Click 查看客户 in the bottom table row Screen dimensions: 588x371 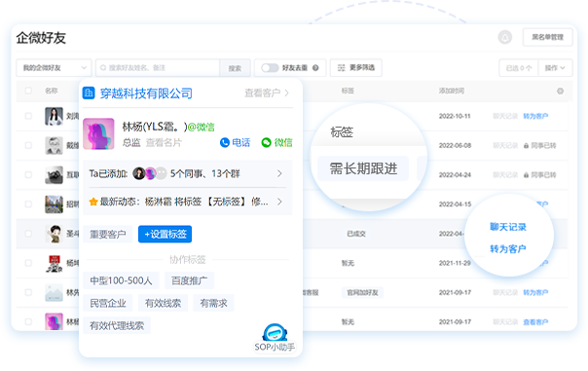[x=535, y=322]
